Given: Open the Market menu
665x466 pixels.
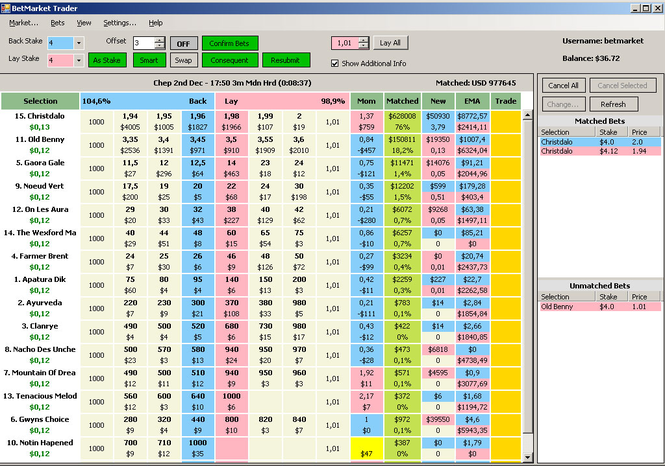Looking at the screenshot, I should (x=23, y=23).
